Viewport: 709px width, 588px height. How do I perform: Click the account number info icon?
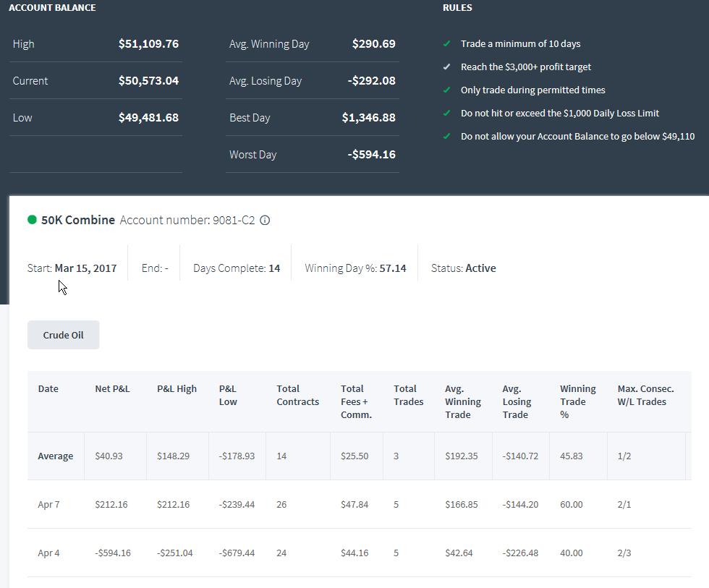pyautogui.click(x=265, y=220)
